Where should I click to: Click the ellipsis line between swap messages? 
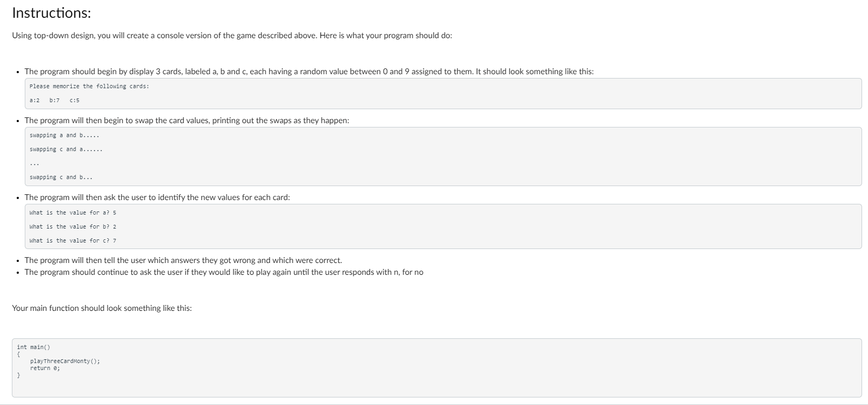point(34,163)
